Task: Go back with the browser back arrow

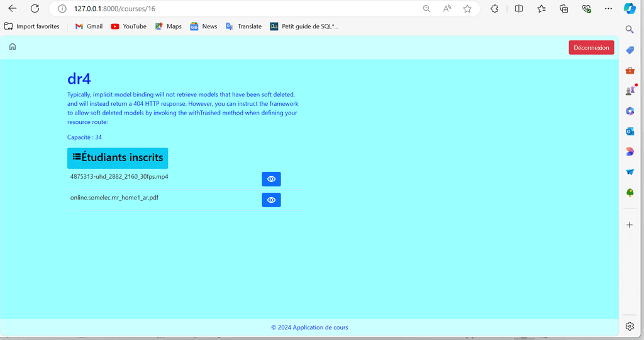Action: click(13, 9)
